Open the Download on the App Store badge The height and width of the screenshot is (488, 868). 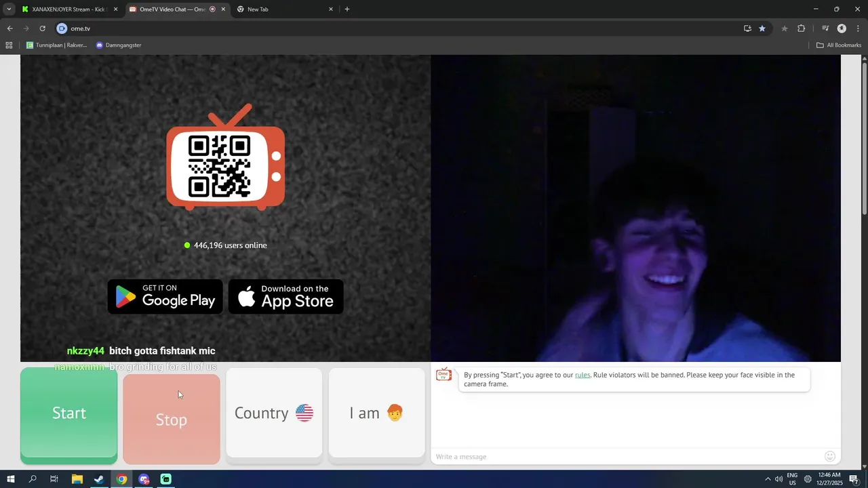(x=285, y=296)
